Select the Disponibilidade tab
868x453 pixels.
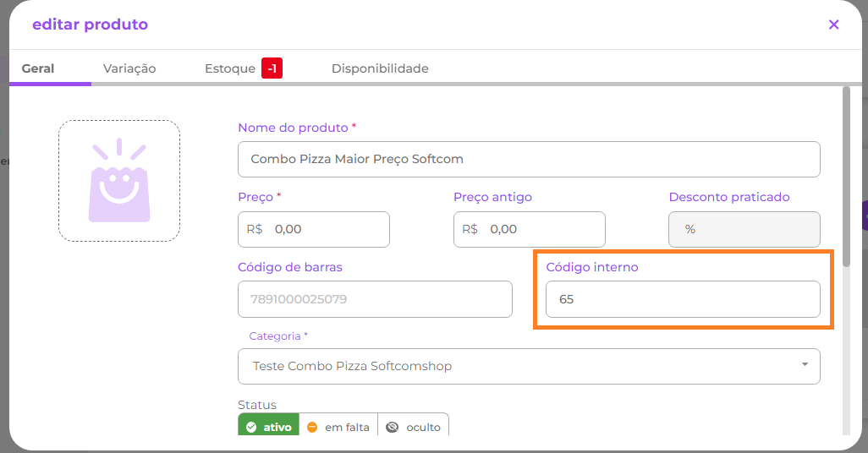(x=380, y=68)
